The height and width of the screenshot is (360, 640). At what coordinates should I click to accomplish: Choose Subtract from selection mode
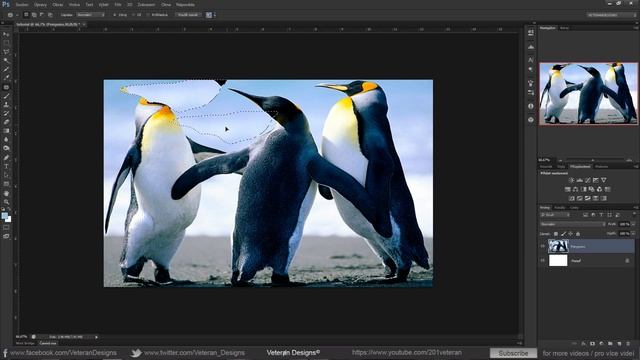(42, 15)
